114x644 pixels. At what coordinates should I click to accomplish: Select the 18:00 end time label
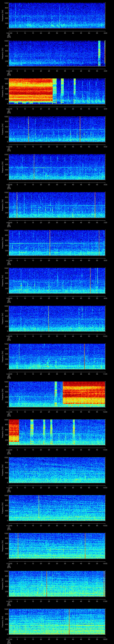105,639
